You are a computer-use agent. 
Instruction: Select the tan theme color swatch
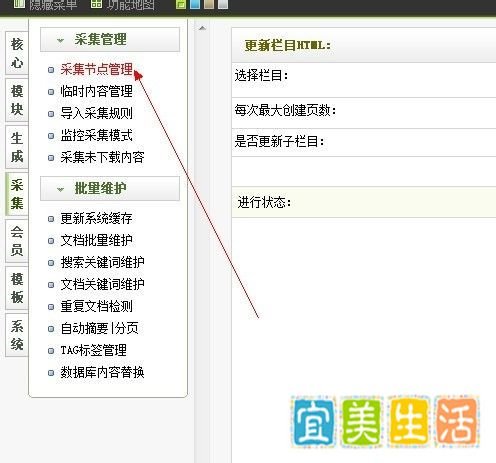click(x=209, y=4)
